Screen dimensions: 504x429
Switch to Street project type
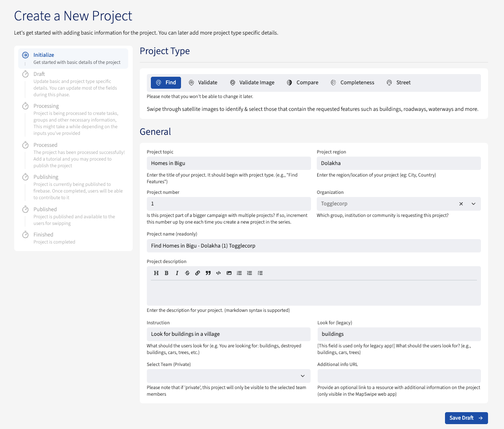(x=398, y=83)
